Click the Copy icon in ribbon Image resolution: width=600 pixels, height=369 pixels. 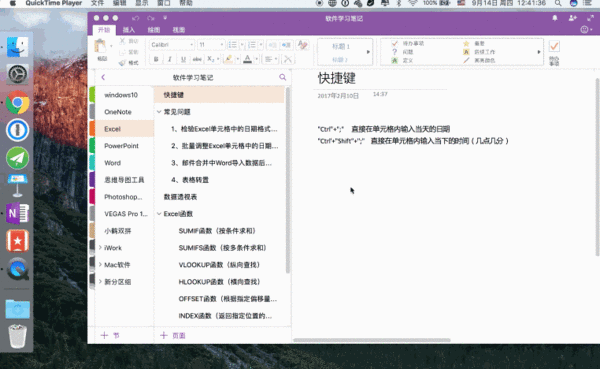pos(122,52)
